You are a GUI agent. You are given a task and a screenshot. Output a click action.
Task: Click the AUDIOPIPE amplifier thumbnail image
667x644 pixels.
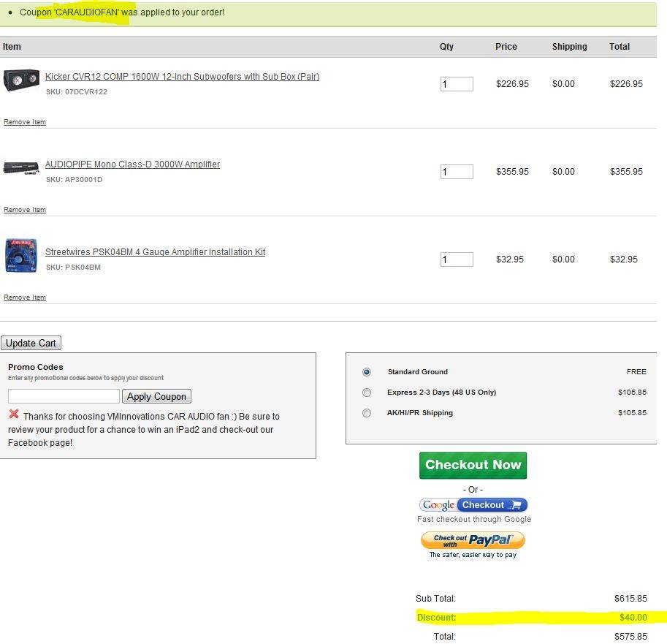pyautogui.click(x=21, y=167)
